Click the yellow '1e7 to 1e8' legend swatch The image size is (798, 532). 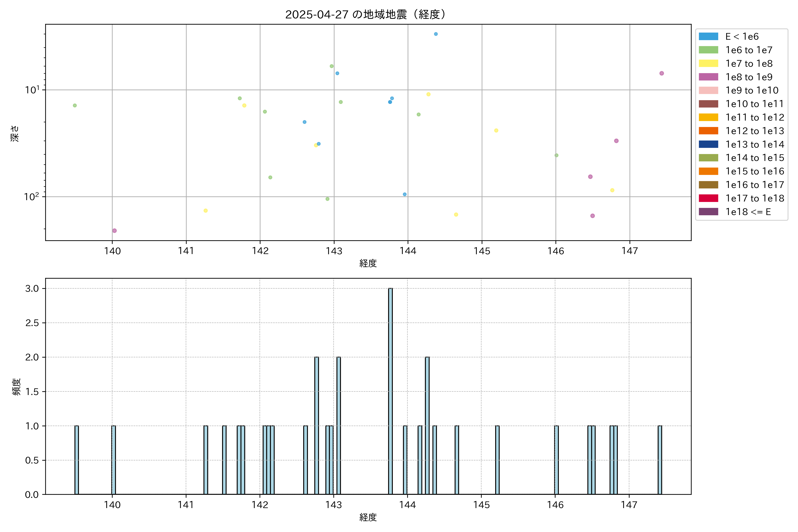708,63
